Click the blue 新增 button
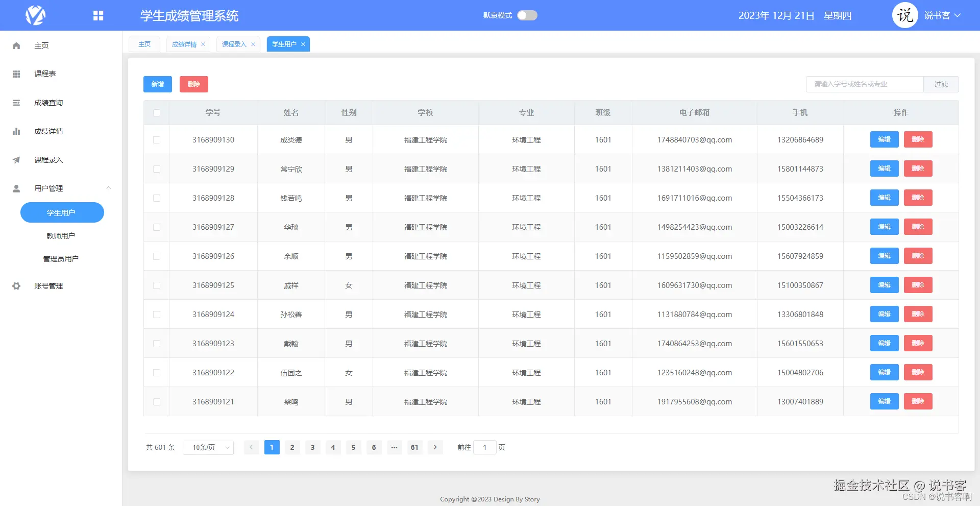The width and height of the screenshot is (980, 506). click(x=158, y=84)
